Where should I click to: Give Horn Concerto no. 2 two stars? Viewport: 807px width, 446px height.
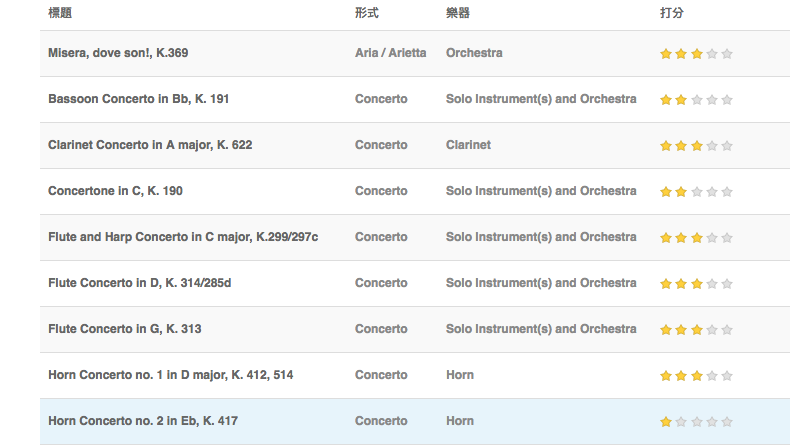point(681,422)
